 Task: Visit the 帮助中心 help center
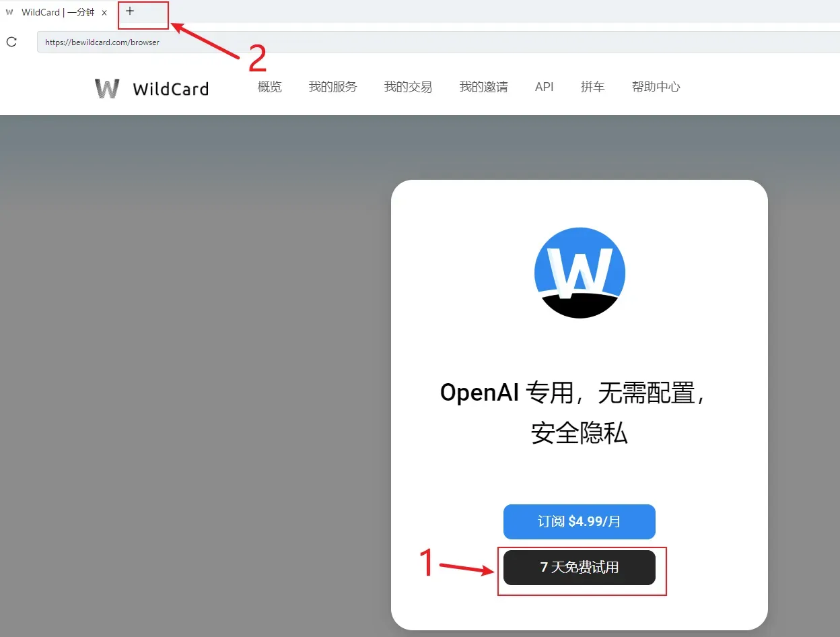[x=656, y=87]
